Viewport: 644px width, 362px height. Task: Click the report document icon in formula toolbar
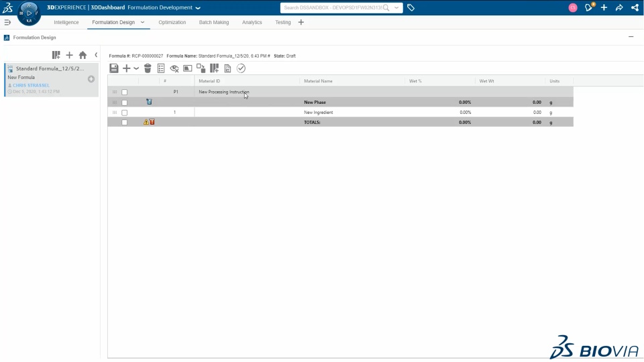tap(227, 68)
